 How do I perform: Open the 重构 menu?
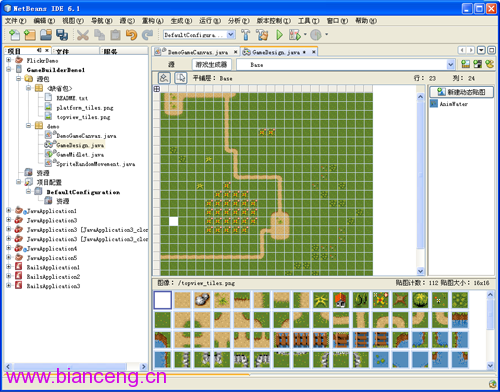(x=153, y=21)
